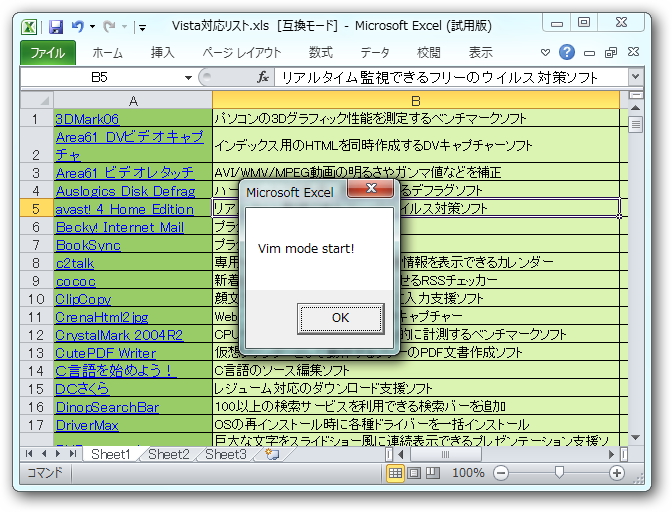672x512 pixels.
Task: Switch to the 挿入 ribbon tab
Action: (x=163, y=53)
